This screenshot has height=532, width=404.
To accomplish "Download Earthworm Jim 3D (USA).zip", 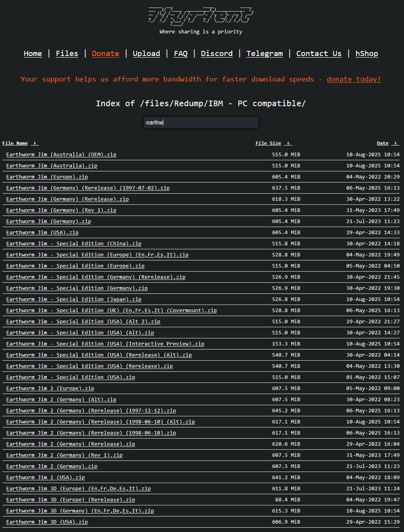I will pyautogui.click(x=47, y=522).
